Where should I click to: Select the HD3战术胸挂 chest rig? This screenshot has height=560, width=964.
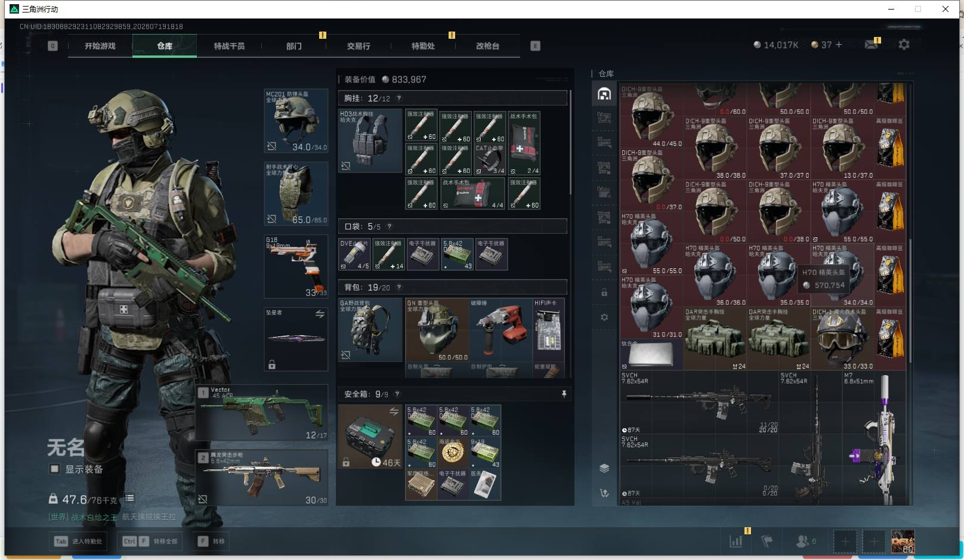click(370, 141)
